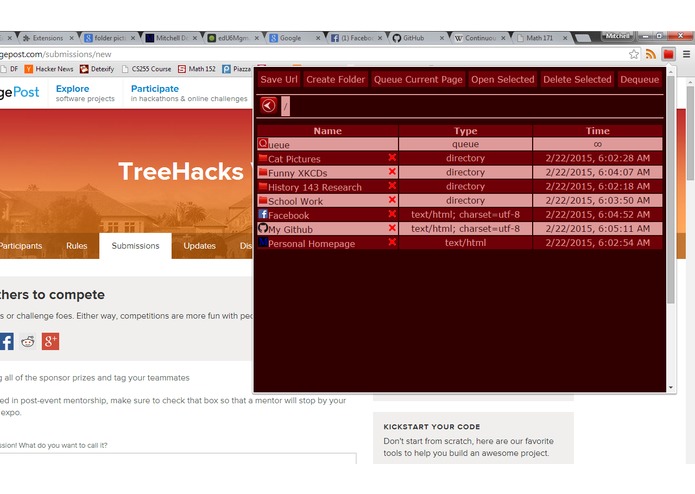Open the Updates page tab
The image size is (695, 494).
[x=199, y=246]
